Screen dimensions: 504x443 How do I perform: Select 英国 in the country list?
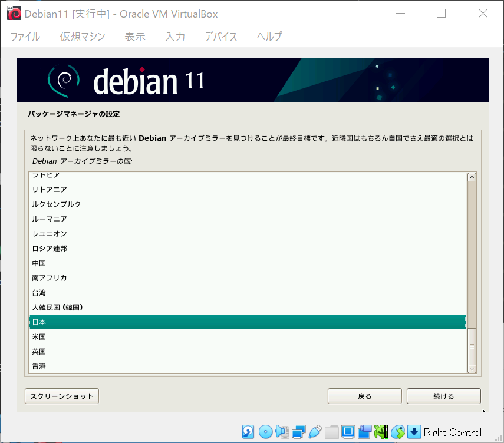pyautogui.click(x=248, y=352)
